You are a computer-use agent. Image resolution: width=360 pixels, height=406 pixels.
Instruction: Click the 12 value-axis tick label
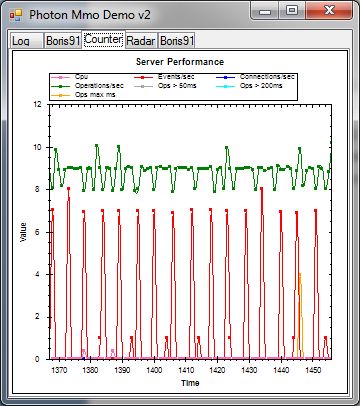click(38, 104)
